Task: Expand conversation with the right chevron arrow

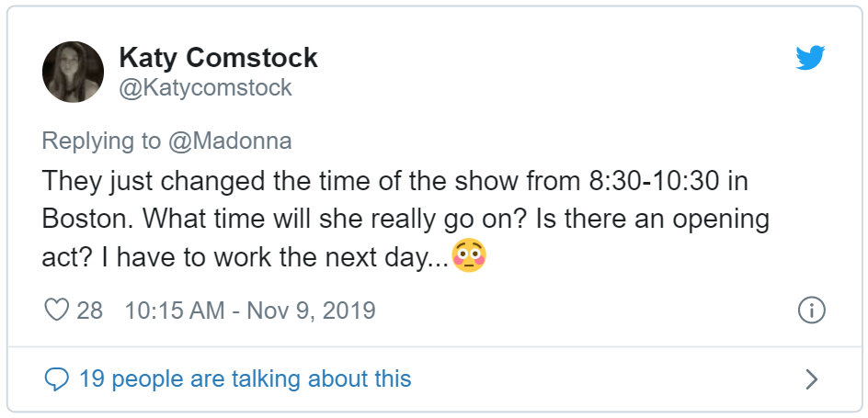Action: pos(811,378)
